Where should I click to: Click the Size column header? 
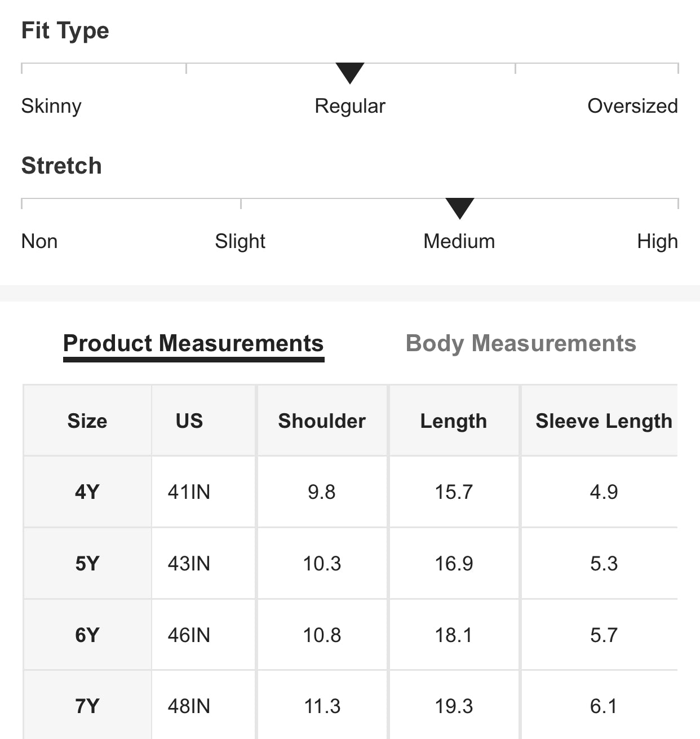click(87, 421)
